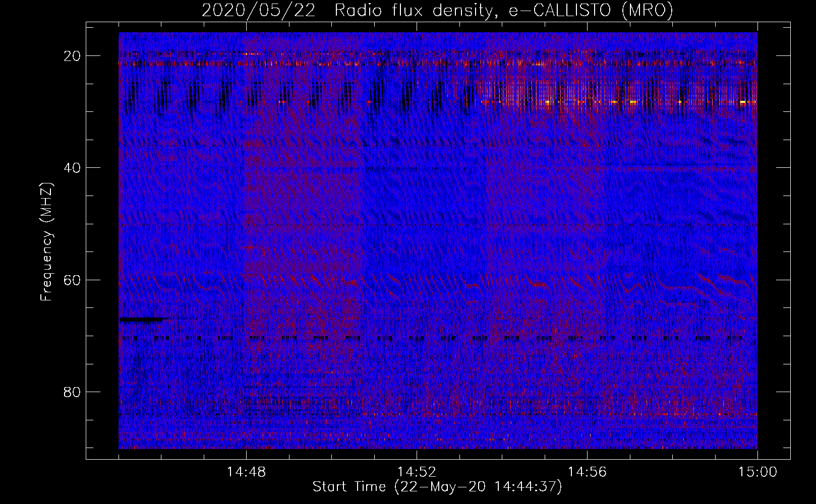Click the frequency tick label "40"
This screenshot has width=816, height=504.
72,168
